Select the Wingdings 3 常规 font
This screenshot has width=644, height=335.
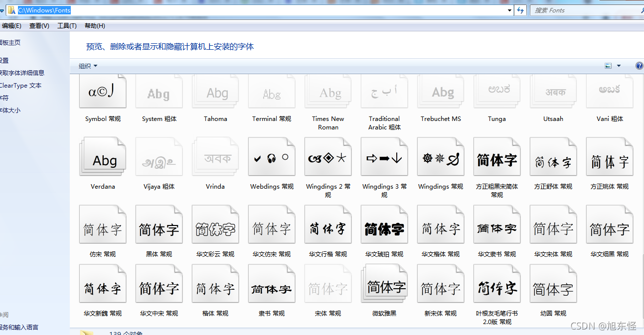click(x=384, y=157)
